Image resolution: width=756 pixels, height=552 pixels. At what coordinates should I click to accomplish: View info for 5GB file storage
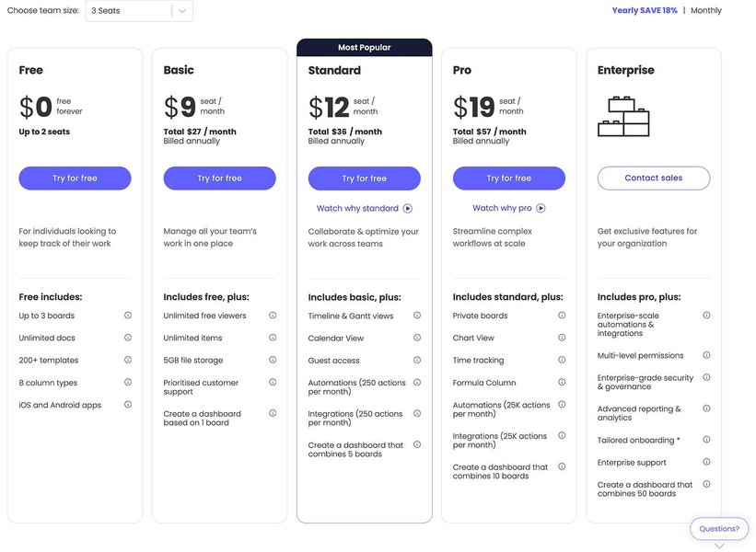(273, 360)
